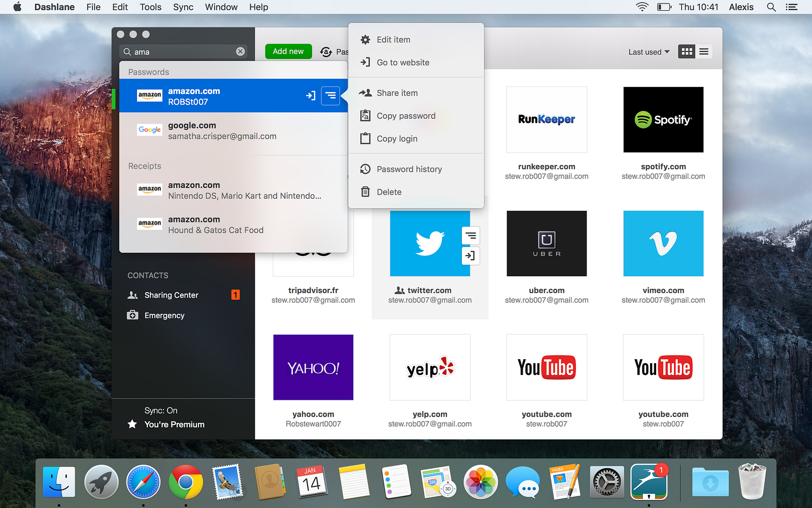Click the Sharing Center notification badge showing 1
The width and height of the screenshot is (812, 508).
[235, 295]
